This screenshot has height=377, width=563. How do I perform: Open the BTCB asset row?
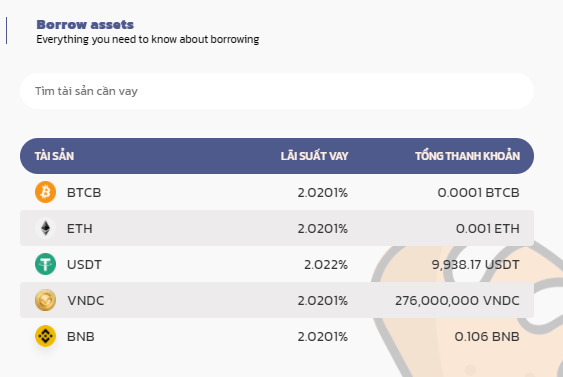tap(277, 192)
